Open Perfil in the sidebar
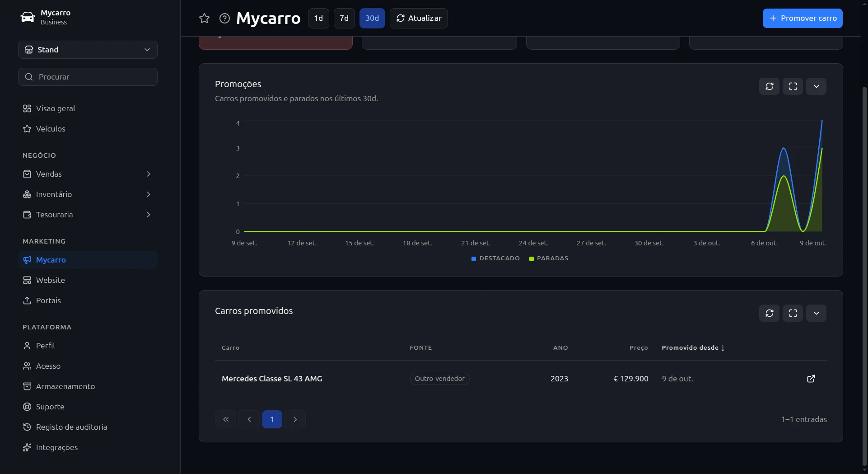868x474 pixels. click(88, 346)
